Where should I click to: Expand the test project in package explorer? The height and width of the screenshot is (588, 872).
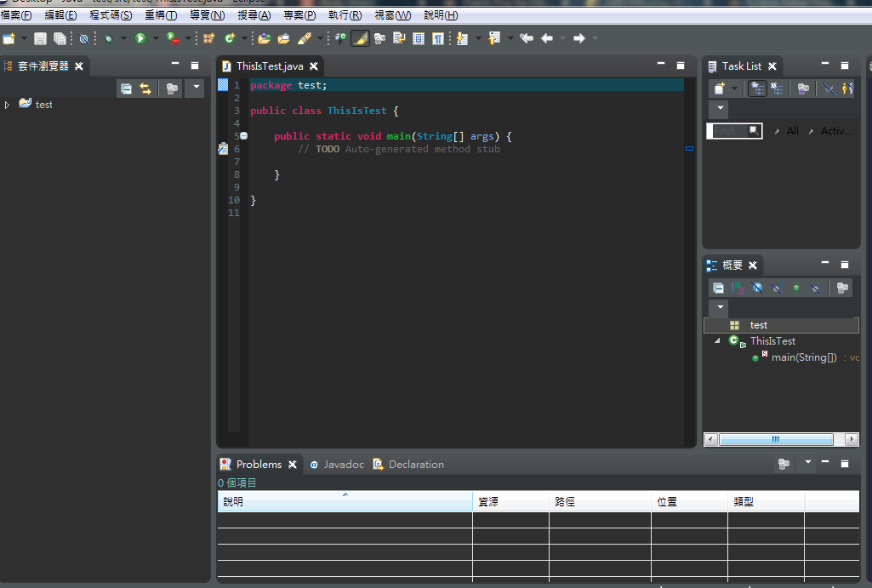point(7,105)
